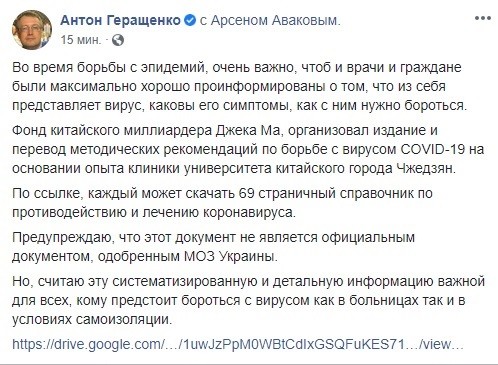Open the Антон Геращенко author name link
The image size is (498, 365).
[x=121, y=21]
